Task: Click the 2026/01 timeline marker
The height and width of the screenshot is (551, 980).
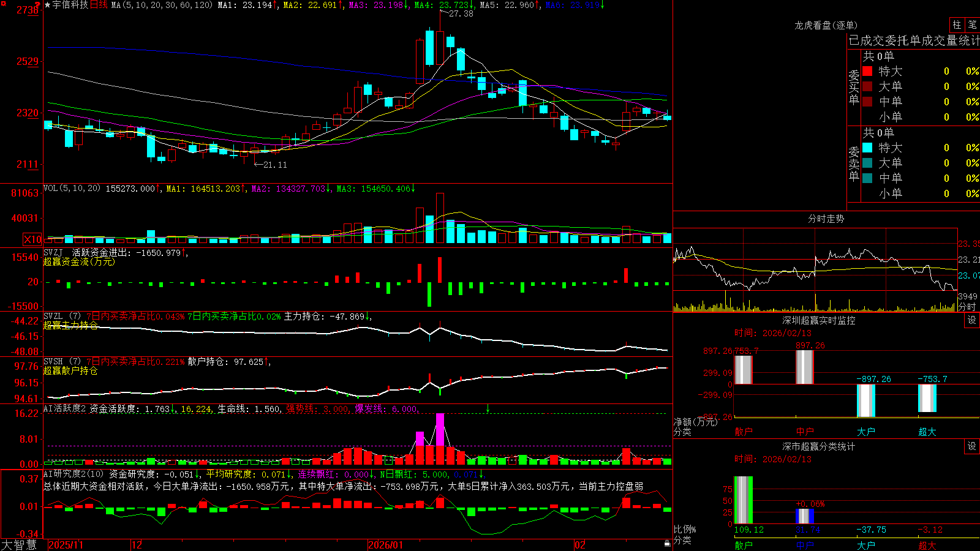Action: 386,545
